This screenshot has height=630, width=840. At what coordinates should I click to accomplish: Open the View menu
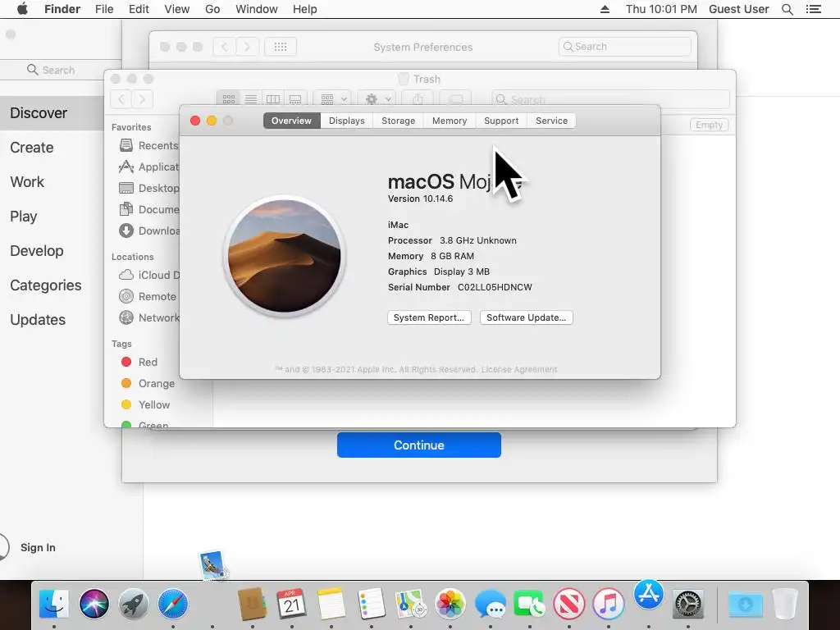point(177,9)
